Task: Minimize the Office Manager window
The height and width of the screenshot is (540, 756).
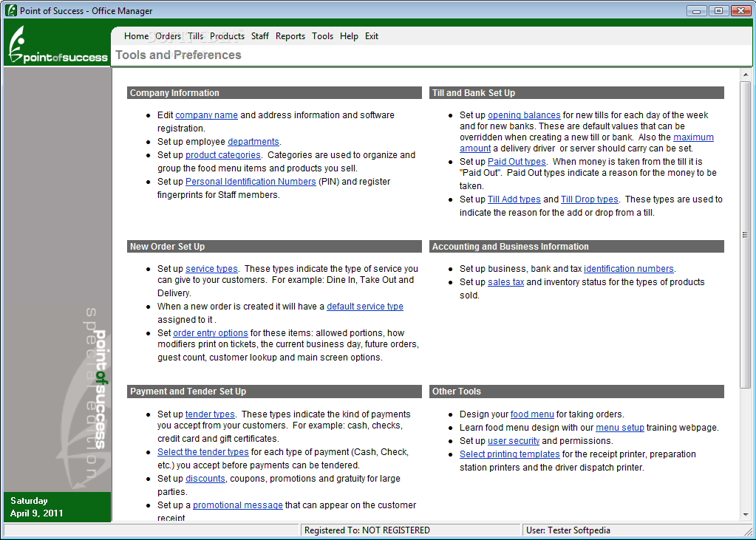Action: 696,10
